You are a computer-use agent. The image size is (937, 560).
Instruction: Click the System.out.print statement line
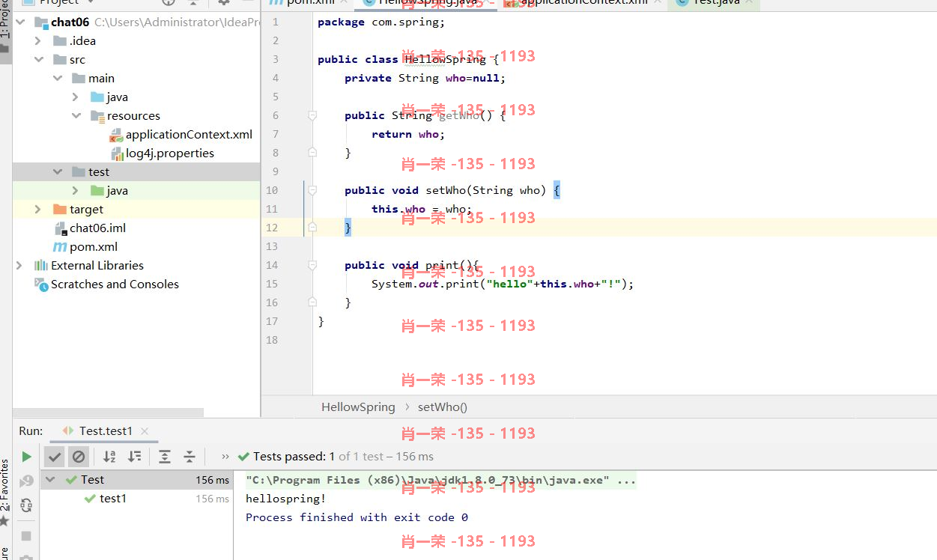click(503, 284)
